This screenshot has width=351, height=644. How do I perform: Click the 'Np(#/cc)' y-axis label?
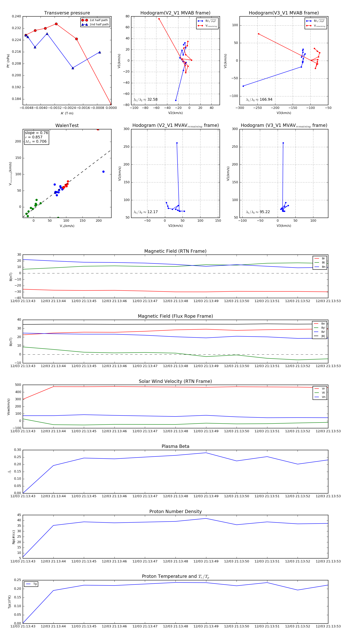(x=13, y=537)
